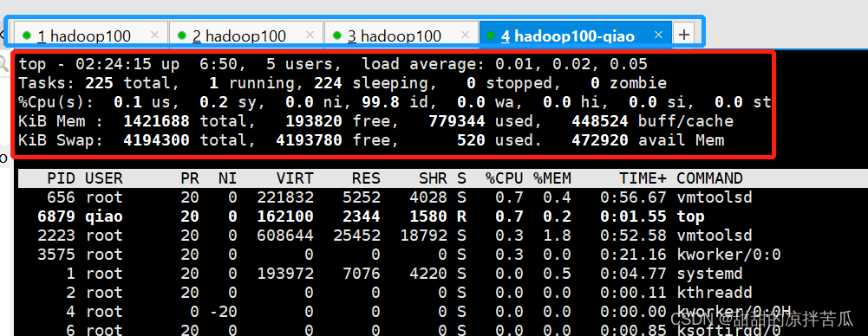The height and width of the screenshot is (336, 868).
Task: Click the %CPU column header
Action: click(x=505, y=178)
